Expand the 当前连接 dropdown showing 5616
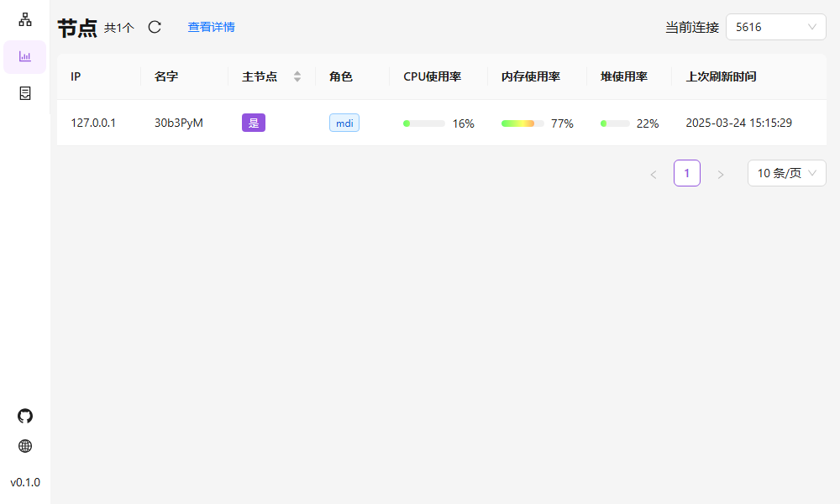Screen dimensions: 840x504 [x=775, y=27]
